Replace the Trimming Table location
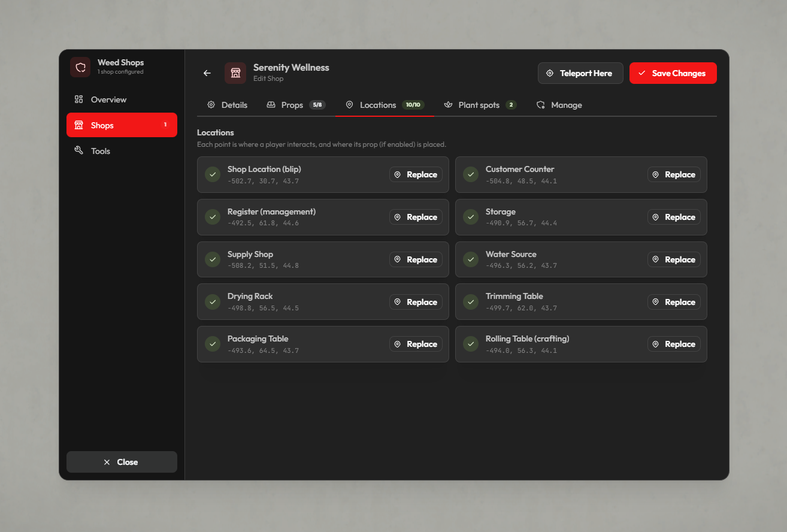The height and width of the screenshot is (532, 787). point(674,302)
